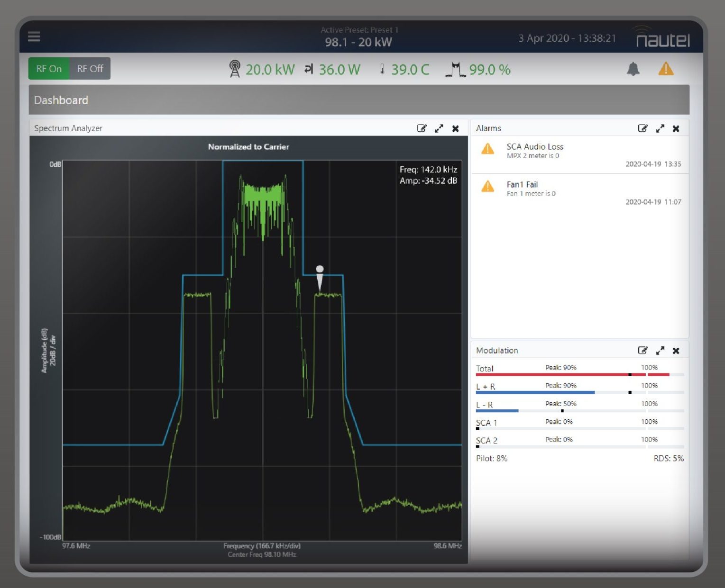Image resolution: width=725 pixels, height=588 pixels.
Task: Expand the Spectrum Analyzer to fullscreen
Action: [x=439, y=128]
